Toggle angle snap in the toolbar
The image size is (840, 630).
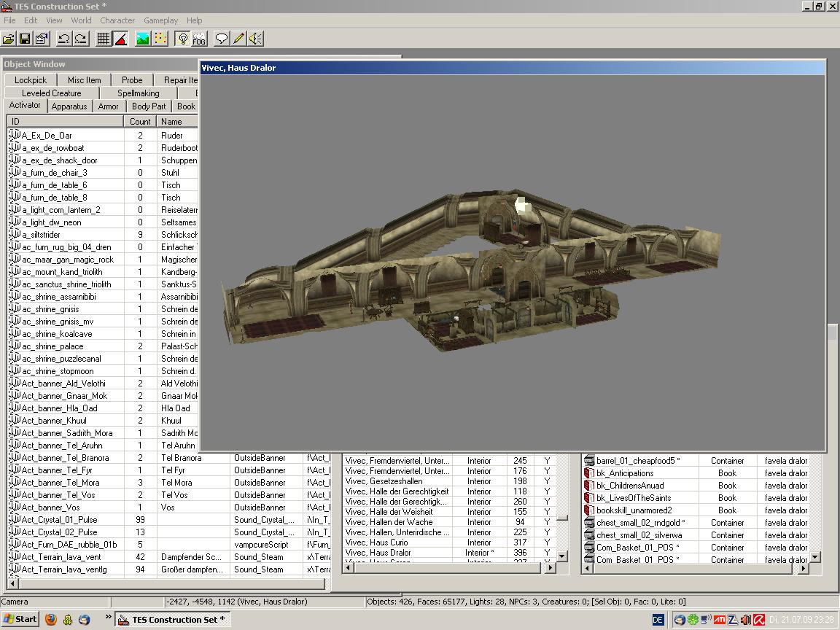tap(120, 39)
